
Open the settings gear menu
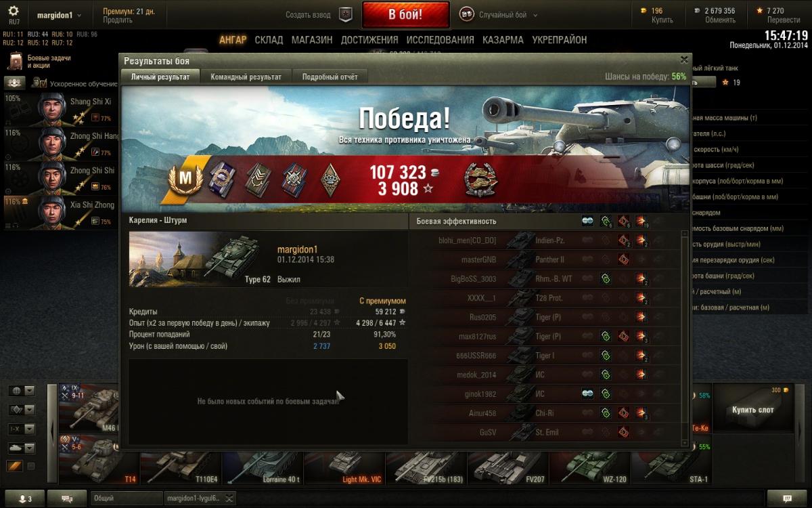[x=14, y=12]
